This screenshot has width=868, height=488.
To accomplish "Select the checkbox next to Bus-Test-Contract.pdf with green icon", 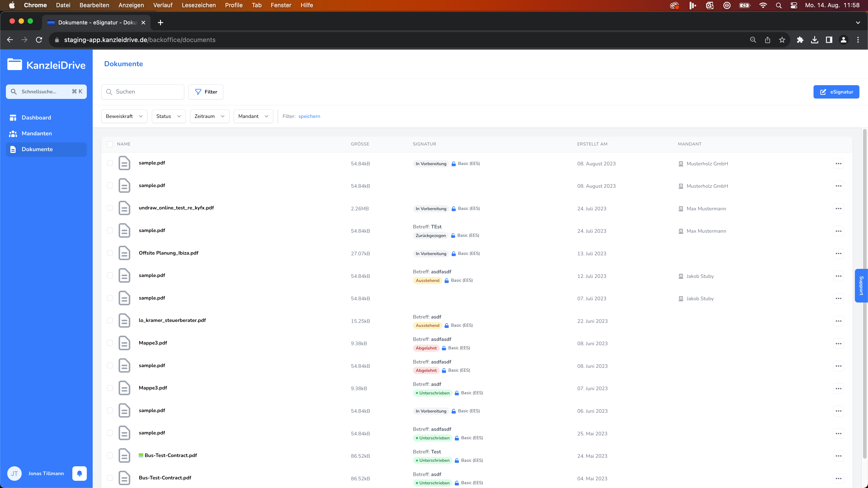I will [110, 455].
